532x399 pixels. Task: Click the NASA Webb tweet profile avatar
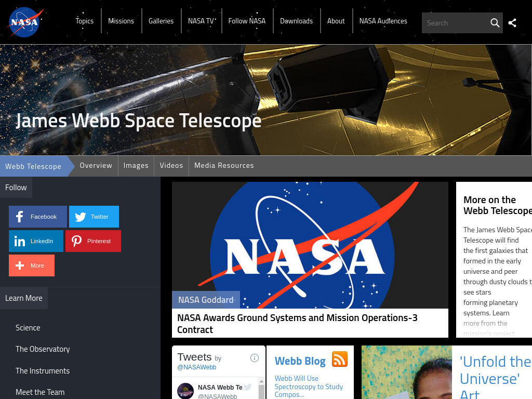185,391
